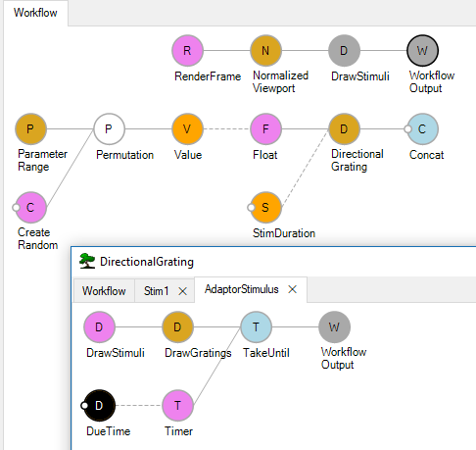Select the Permutation node circle
The height and width of the screenshot is (450, 476).
[x=109, y=129]
